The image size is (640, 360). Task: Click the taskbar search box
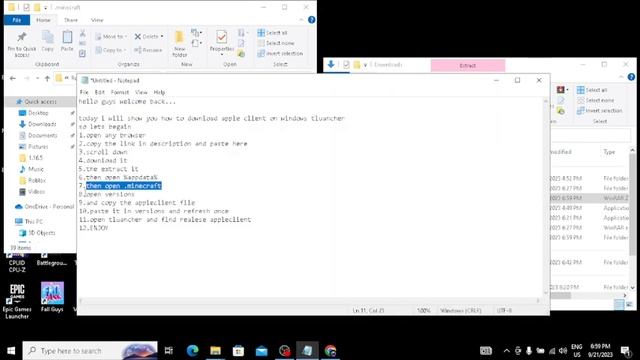[90, 351]
